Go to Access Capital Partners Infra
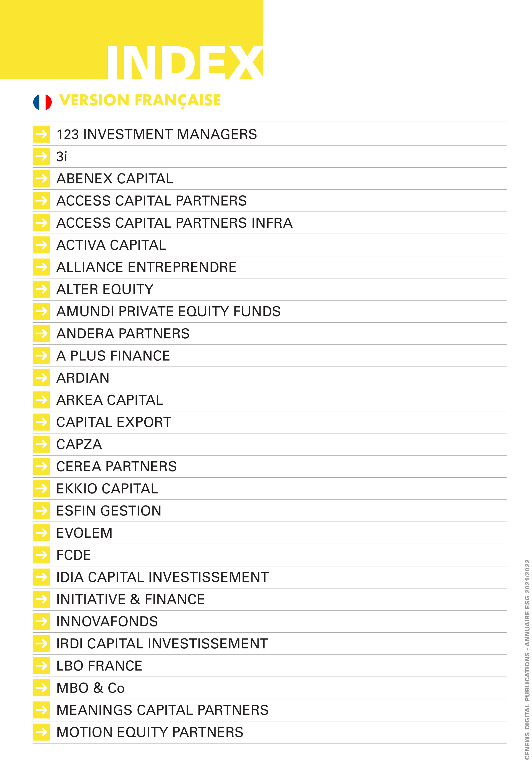 (x=174, y=223)
